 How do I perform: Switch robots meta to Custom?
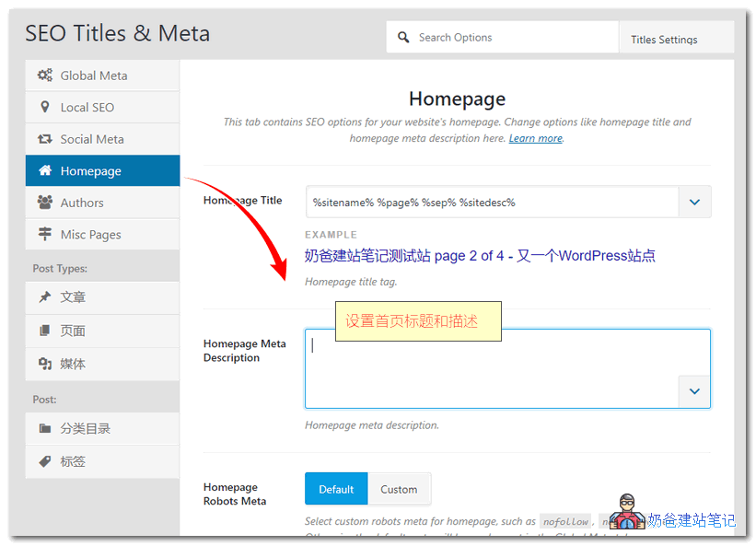tap(399, 489)
